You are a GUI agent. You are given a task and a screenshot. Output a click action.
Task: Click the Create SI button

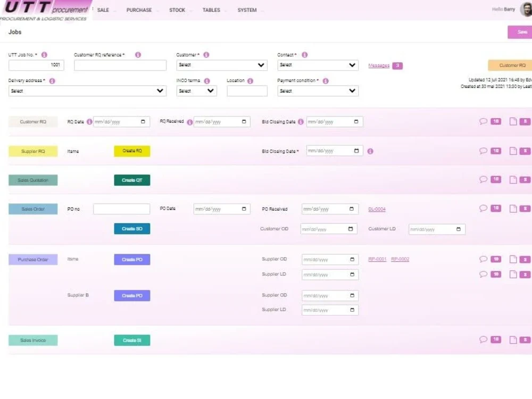[132, 340]
